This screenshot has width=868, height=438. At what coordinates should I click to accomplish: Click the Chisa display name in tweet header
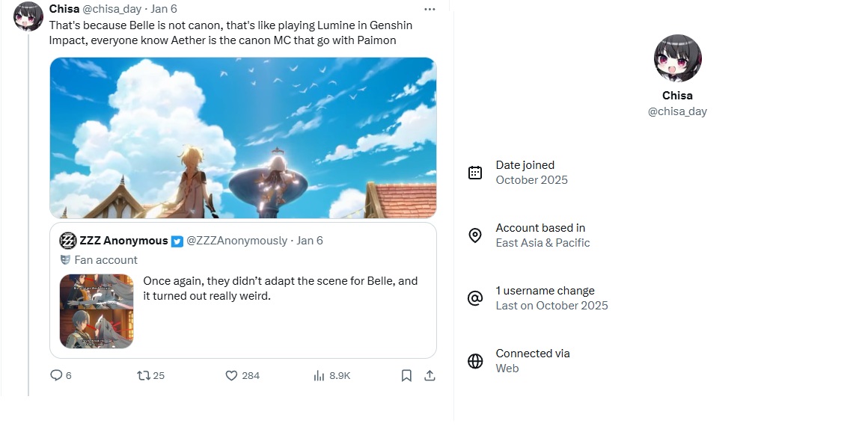64,9
